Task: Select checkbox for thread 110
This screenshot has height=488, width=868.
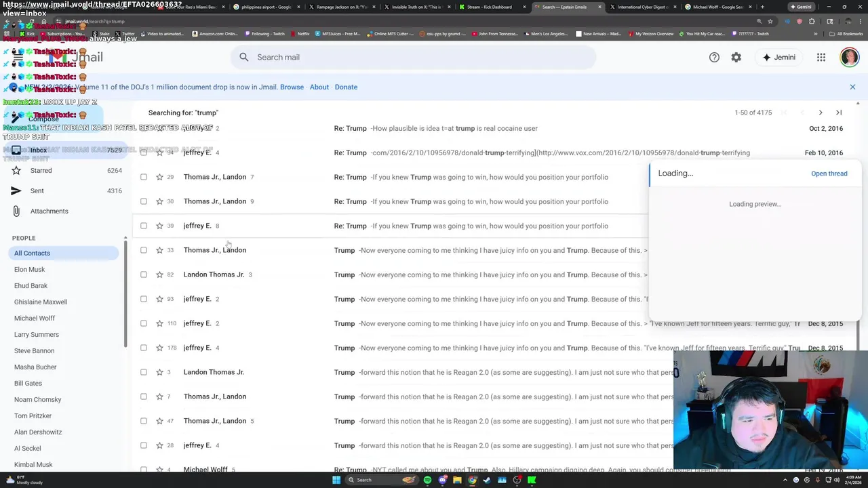Action: click(143, 323)
